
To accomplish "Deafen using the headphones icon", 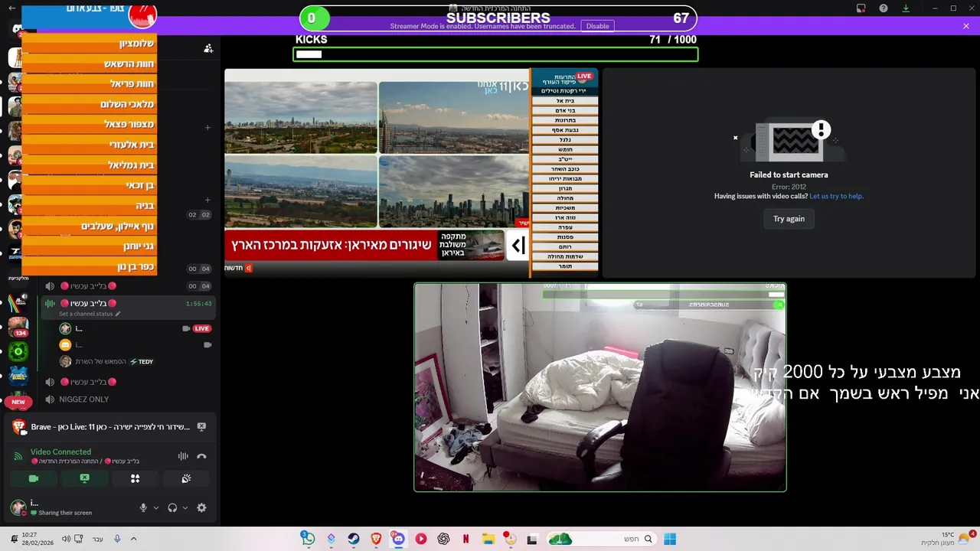I will coord(172,507).
